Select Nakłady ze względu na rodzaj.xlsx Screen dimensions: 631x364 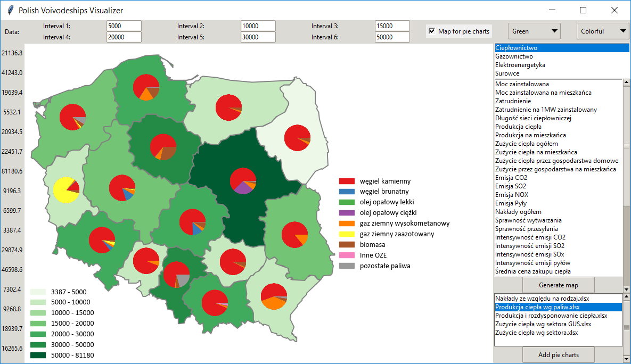tap(559, 299)
